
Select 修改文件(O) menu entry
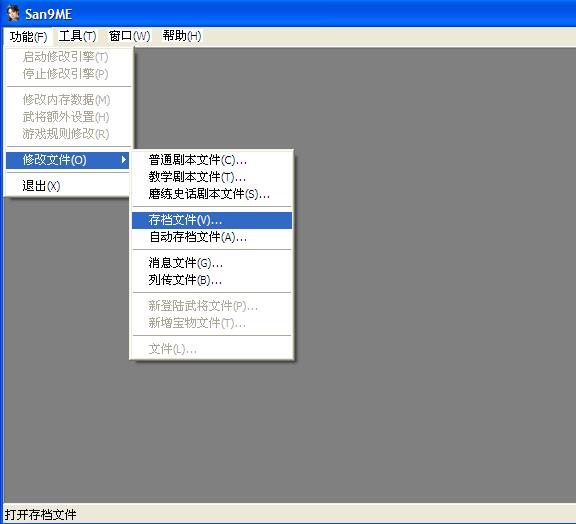coord(68,160)
